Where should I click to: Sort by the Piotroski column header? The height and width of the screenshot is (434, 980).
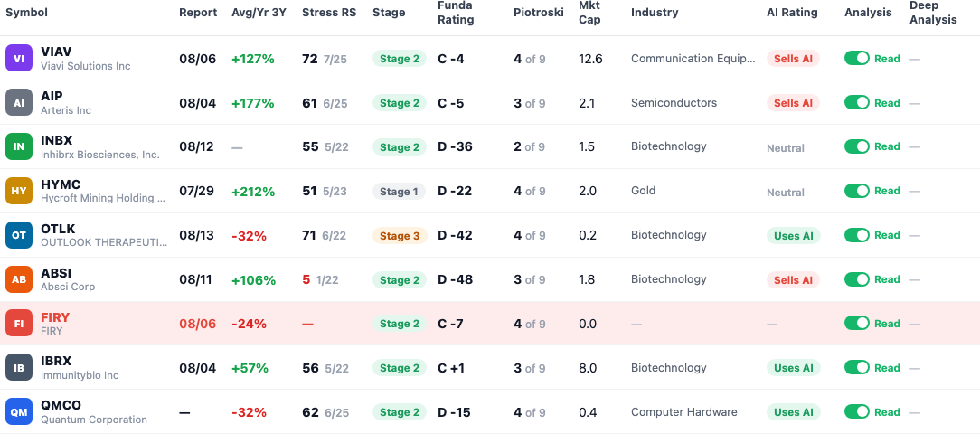coord(538,13)
